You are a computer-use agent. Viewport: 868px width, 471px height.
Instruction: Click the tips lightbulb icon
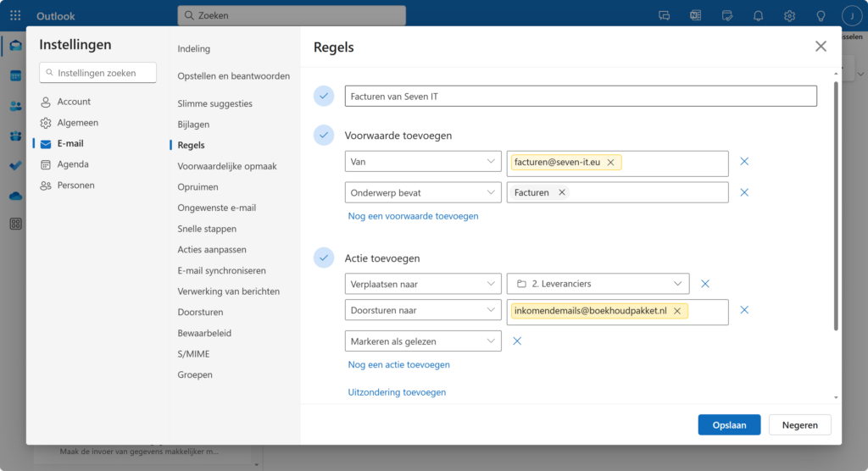click(x=821, y=15)
